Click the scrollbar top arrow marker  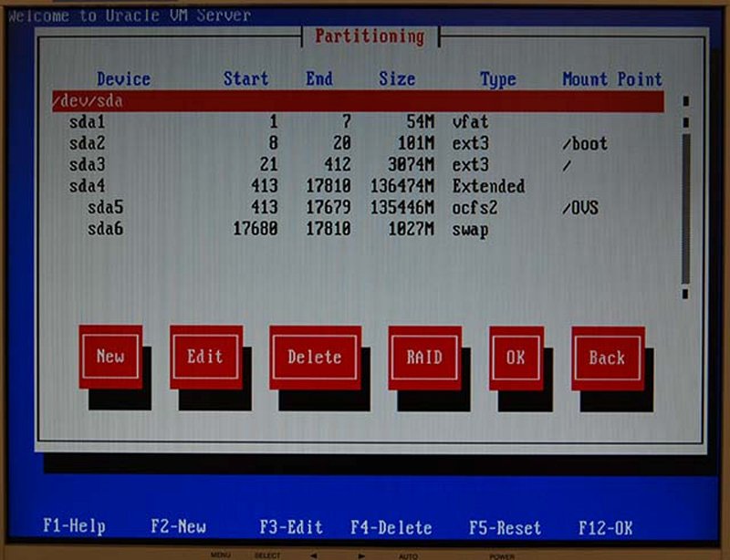(x=686, y=101)
